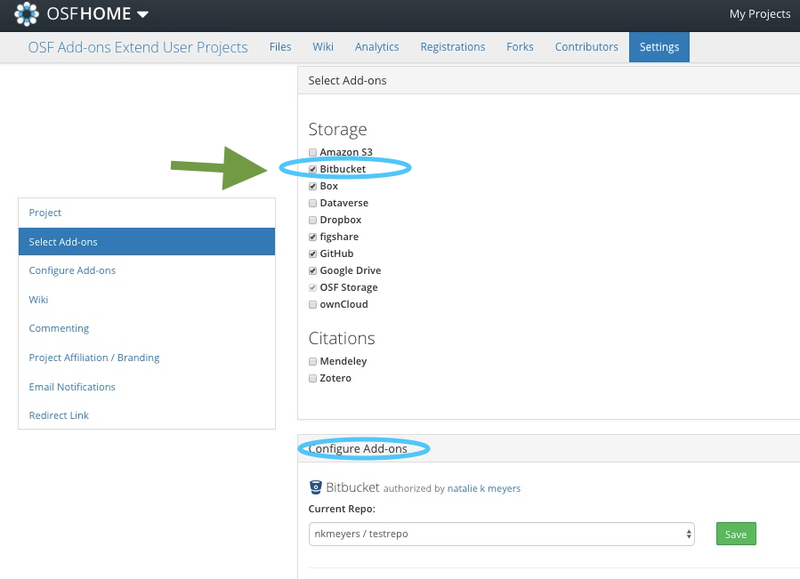The image size is (800, 579).
Task: Click the OSF Storage checkbox
Action: tap(313, 288)
